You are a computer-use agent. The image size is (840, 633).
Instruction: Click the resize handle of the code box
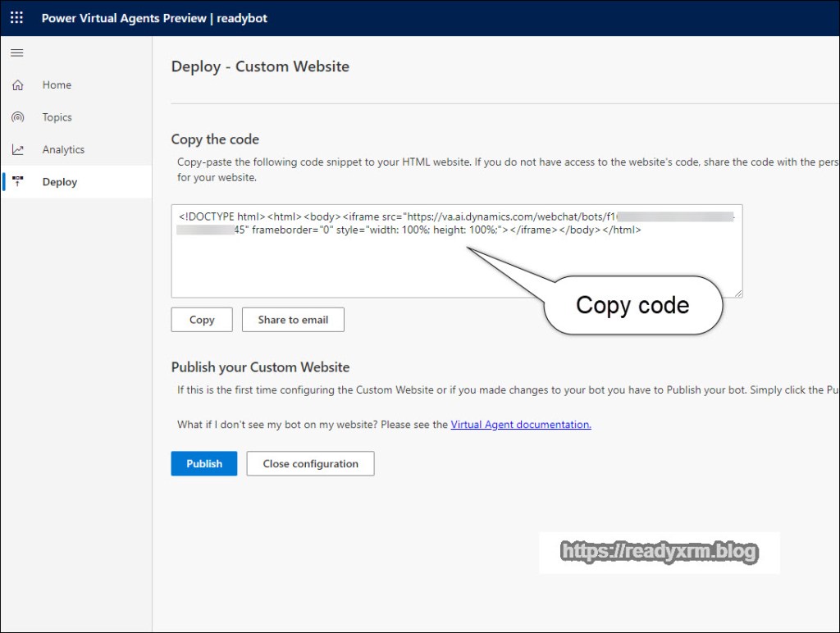pyautogui.click(x=737, y=293)
